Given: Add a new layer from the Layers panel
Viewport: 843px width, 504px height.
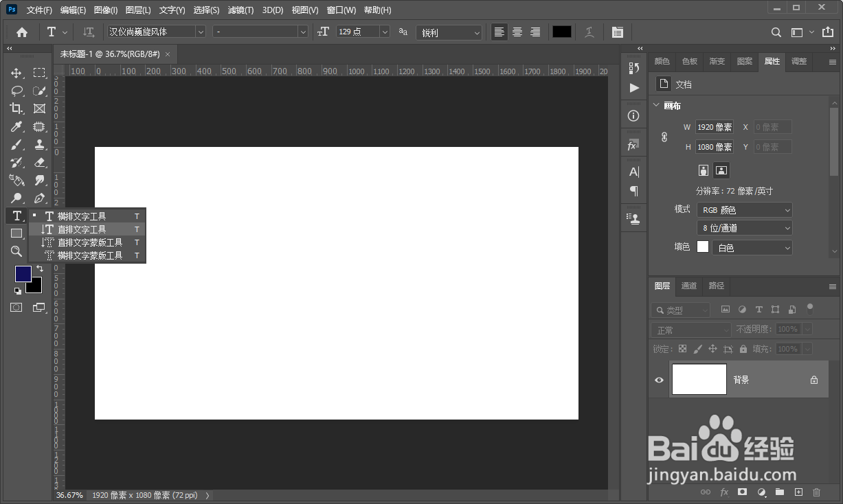Looking at the screenshot, I should tap(798, 492).
